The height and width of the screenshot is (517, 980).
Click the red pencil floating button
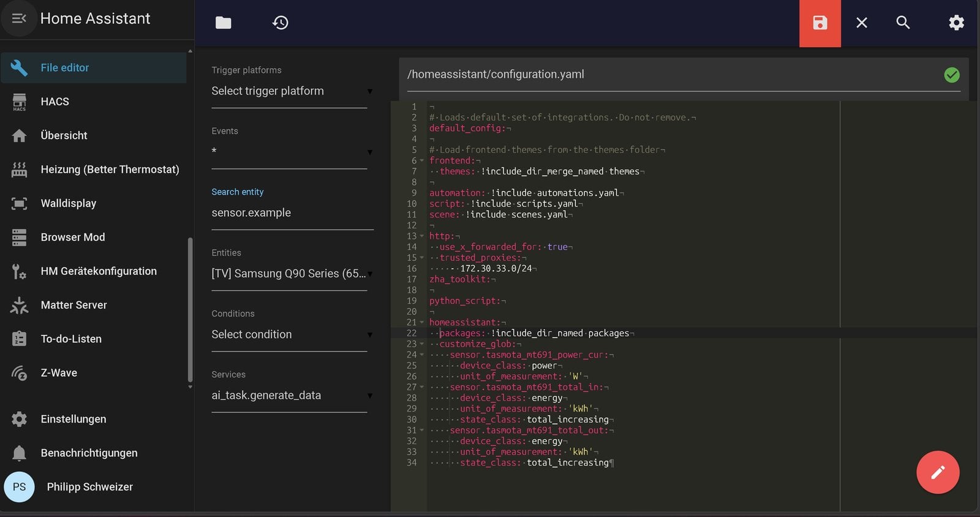(x=938, y=472)
